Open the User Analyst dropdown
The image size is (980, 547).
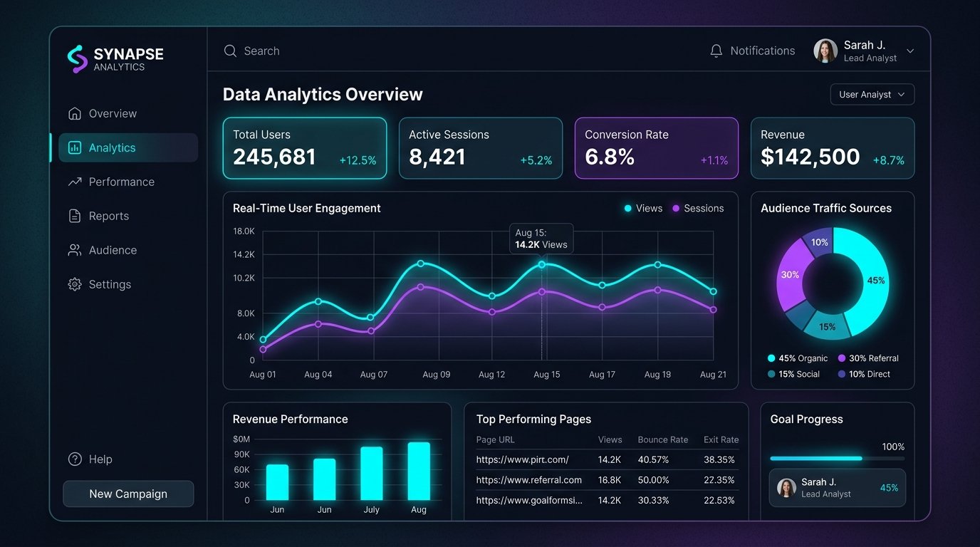872,94
